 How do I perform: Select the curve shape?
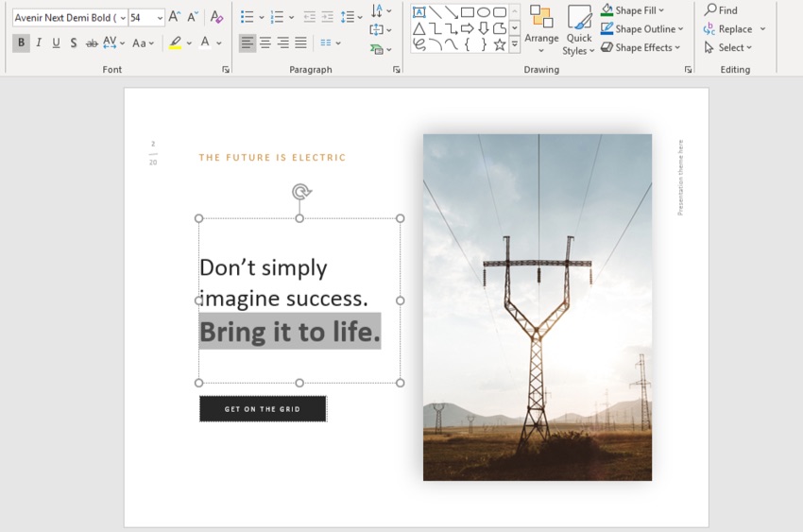click(452, 44)
